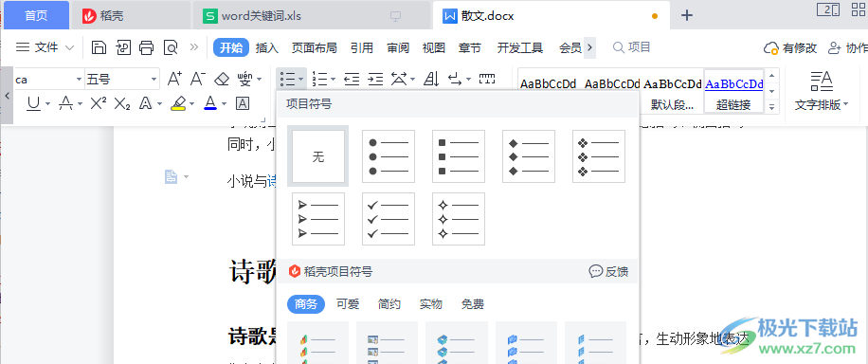The image size is (868, 364).
Task: Open the 页面布局 ribbon tab
Action: point(315,48)
